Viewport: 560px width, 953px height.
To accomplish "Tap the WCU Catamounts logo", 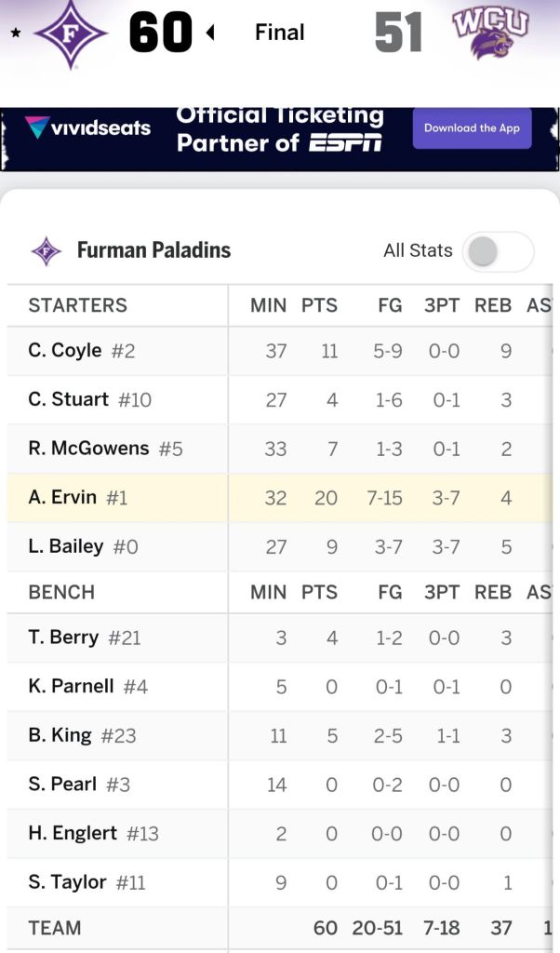I will coord(490,34).
